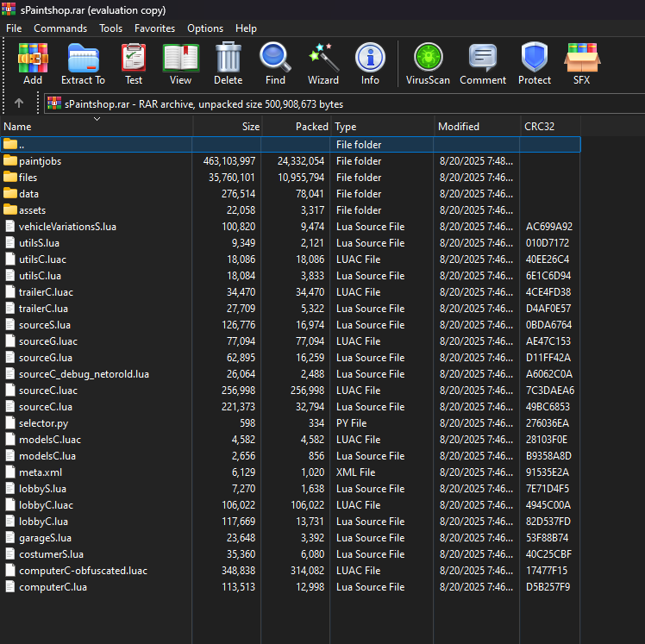Click file icon of selector.py
The image size is (645, 644).
coord(10,423)
